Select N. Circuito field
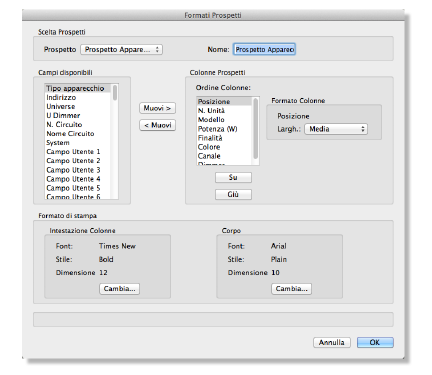The width and height of the screenshot is (432, 375). click(78, 124)
